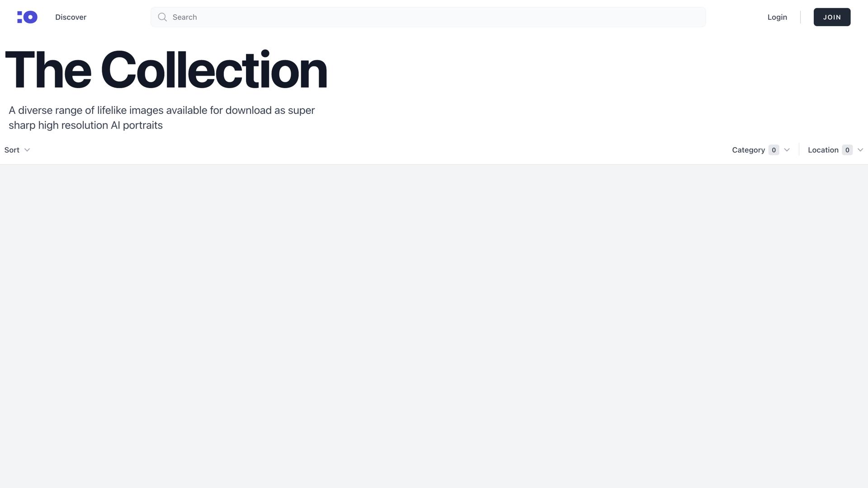Go to the Login page
The image size is (868, 488).
[x=777, y=17]
